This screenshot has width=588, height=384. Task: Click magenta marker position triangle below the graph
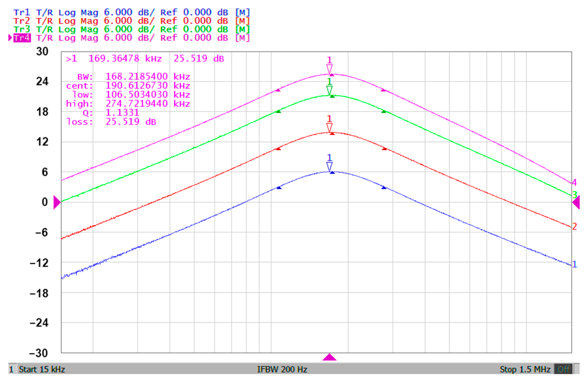click(x=329, y=357)
